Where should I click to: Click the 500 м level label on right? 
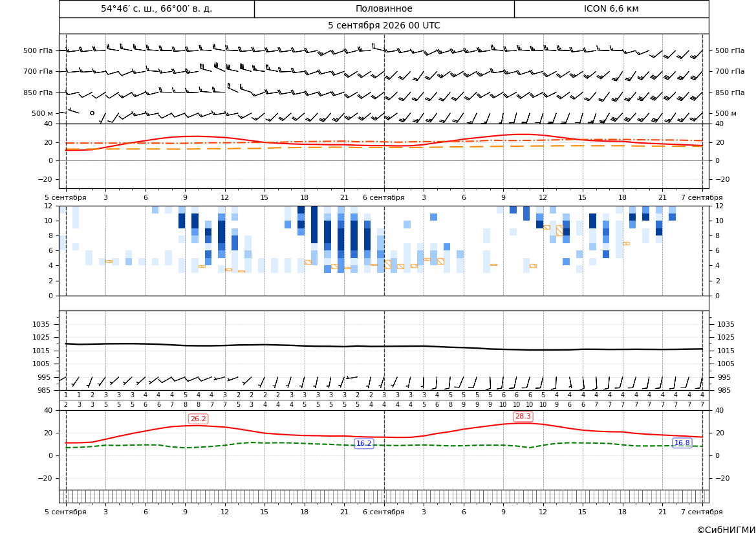[726, 113]
